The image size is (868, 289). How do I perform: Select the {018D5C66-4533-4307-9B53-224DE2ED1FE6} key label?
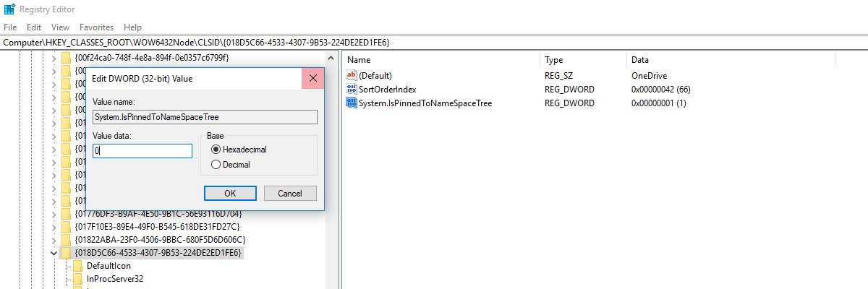[158, 253]
